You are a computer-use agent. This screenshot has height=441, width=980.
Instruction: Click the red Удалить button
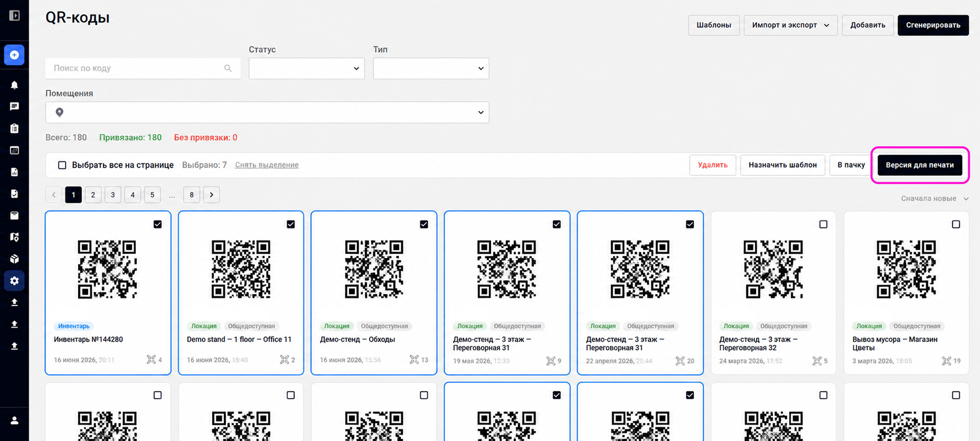click(x=712, y=165)
